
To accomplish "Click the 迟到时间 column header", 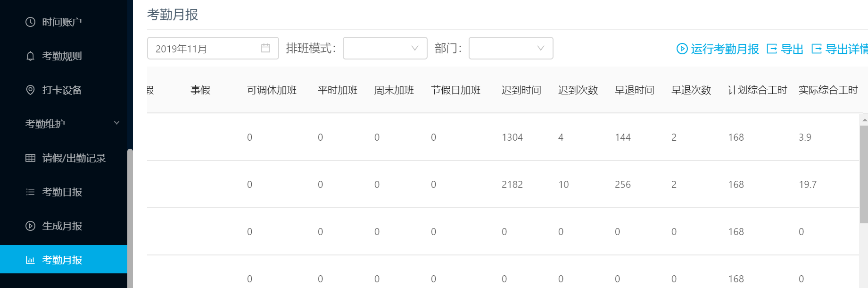I will tap(521, 90).
